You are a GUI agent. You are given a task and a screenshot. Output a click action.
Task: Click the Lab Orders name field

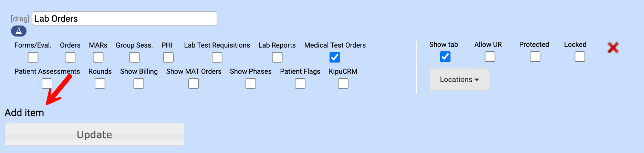[x=124, y=19]
